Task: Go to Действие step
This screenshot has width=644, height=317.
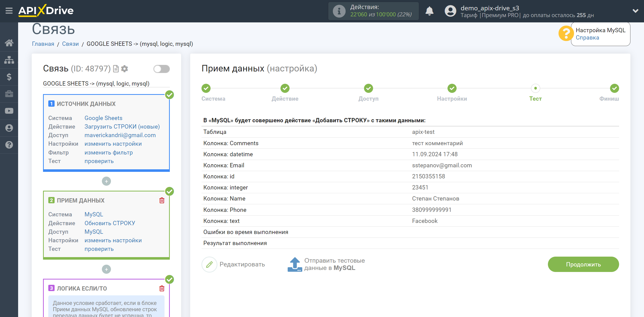Action: click(285, 88)
